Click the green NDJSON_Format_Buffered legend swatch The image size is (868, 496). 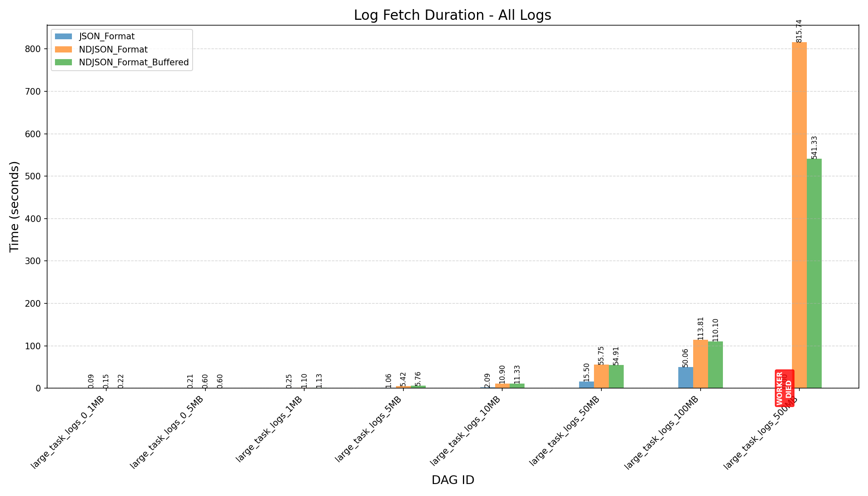(x=63, y=62)
